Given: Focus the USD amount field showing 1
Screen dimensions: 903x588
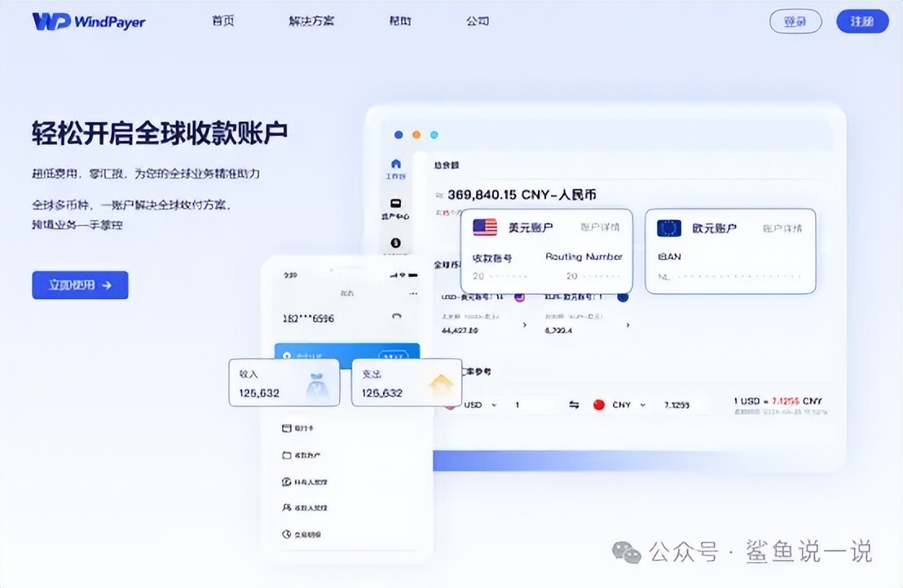Looking at the screenshot, I should 533,405.
